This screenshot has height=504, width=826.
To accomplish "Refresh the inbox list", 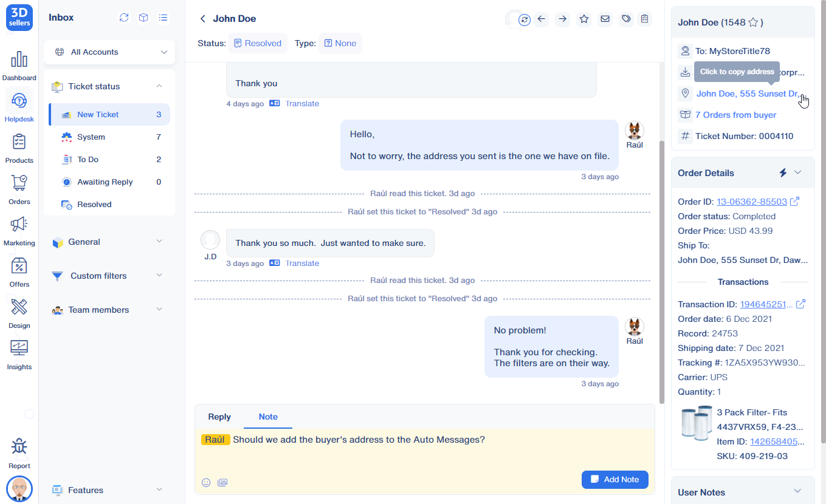I will click(124, 18).
